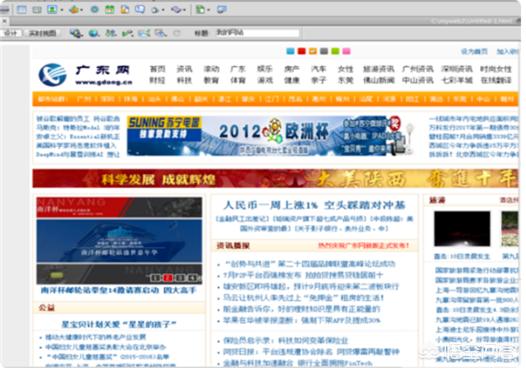Click the visual aids magnifier icon
The height and width of the screenshot is (370, 526).
161,33
